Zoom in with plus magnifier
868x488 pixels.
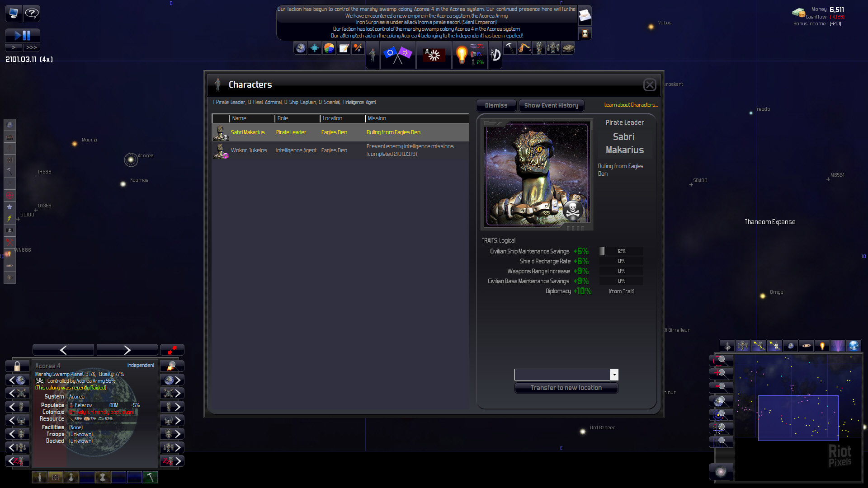721,374
